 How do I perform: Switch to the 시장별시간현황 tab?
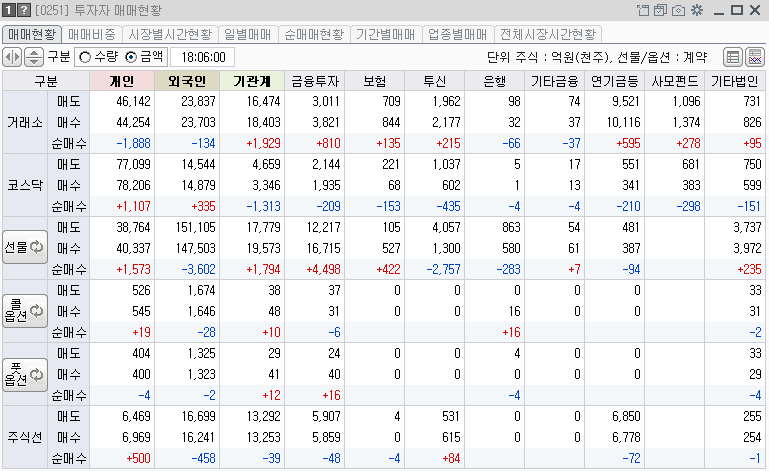tap(170, 34)
